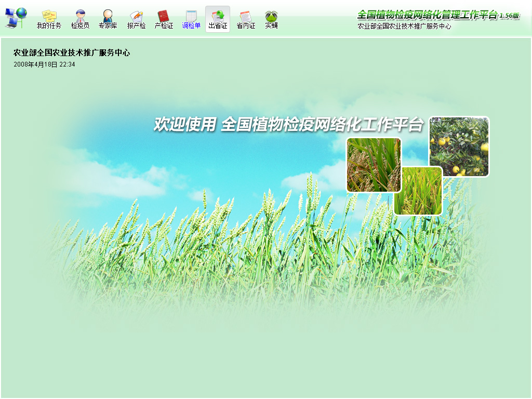Viewport: 532px width, 399px height.
Task: Click the green rice paddy thumbnail
Action: tap(418, 191)
